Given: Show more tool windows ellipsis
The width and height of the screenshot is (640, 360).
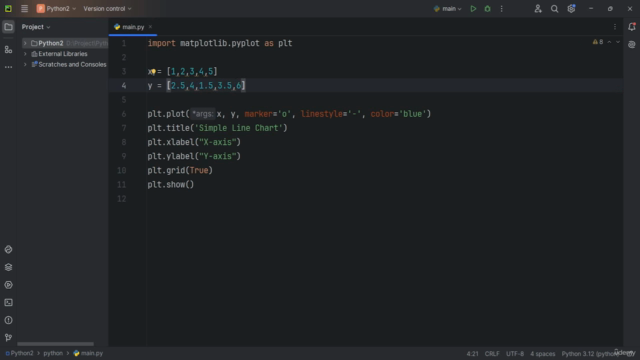Looking at the screenshot, I should [x=8, y=67].
